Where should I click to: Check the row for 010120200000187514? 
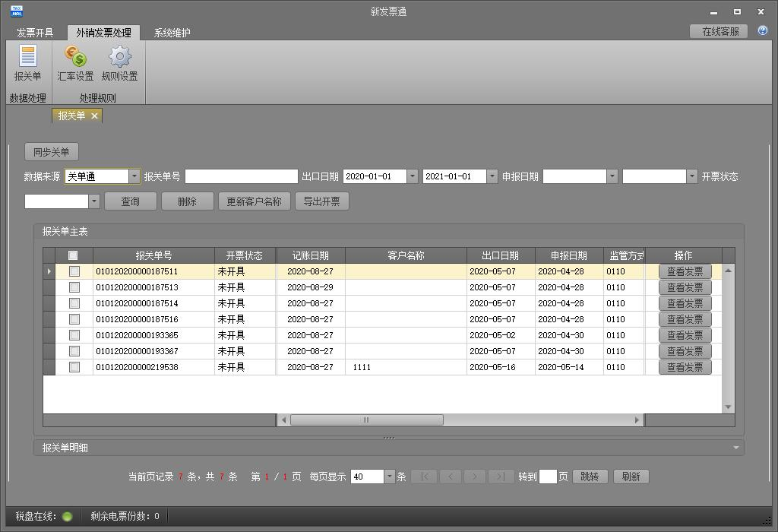[x=74, y=302]
